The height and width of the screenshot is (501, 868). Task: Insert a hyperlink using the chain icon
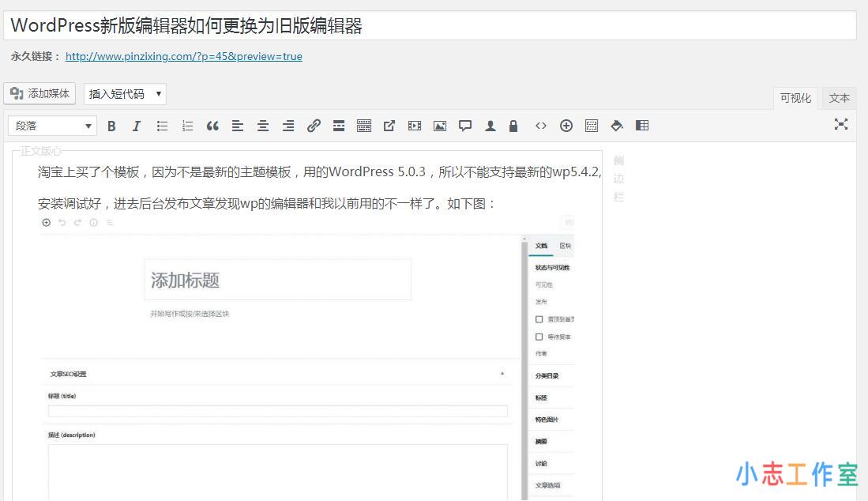click(314, 126)
